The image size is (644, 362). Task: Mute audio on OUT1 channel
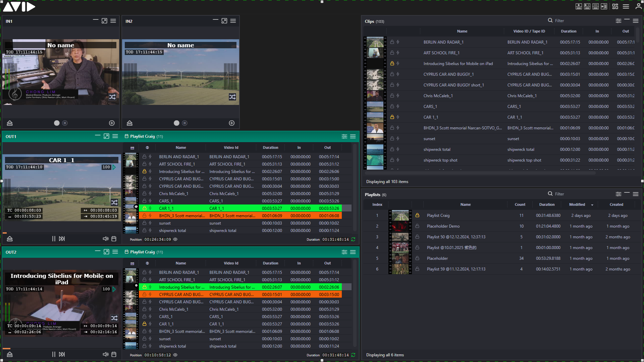pos(105,239)
